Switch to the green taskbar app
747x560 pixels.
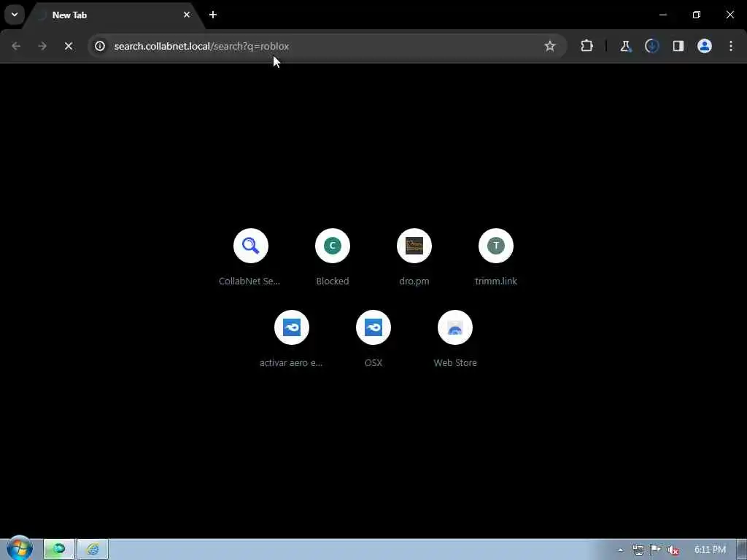click(59, 550)
